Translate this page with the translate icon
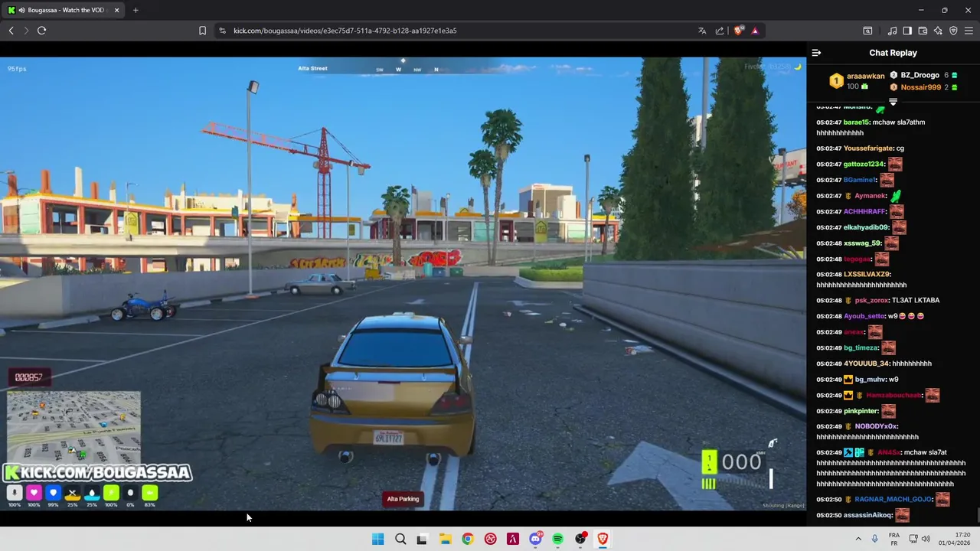Image resolution: width=980 pixels, height=551 pixels. 702,31
